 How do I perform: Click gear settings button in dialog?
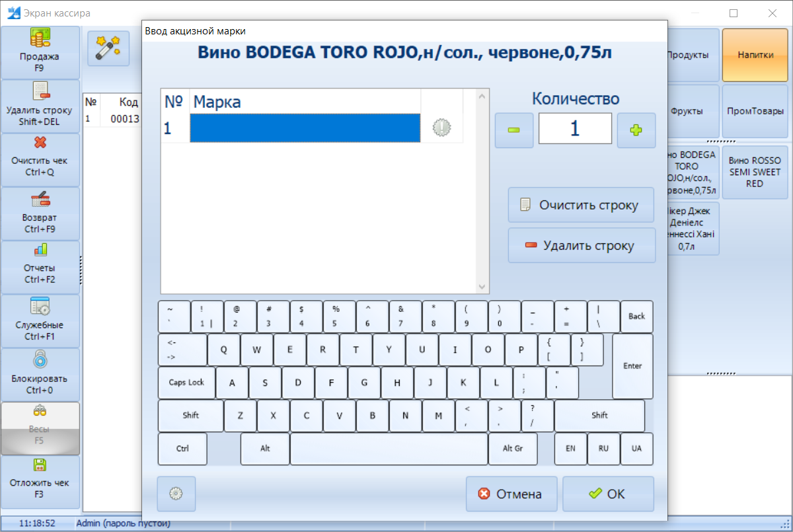click(176, 494)
